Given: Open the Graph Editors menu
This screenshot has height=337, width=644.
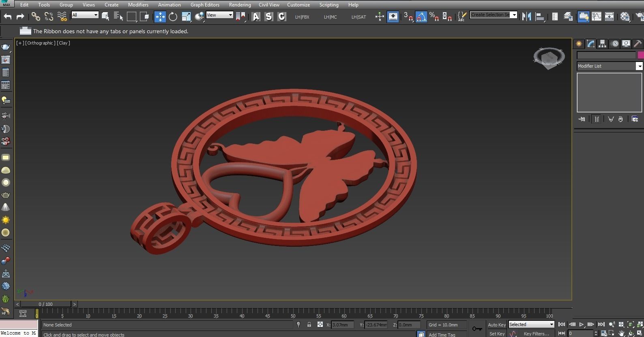Looking at the screenshot, I should pos(205,5).
